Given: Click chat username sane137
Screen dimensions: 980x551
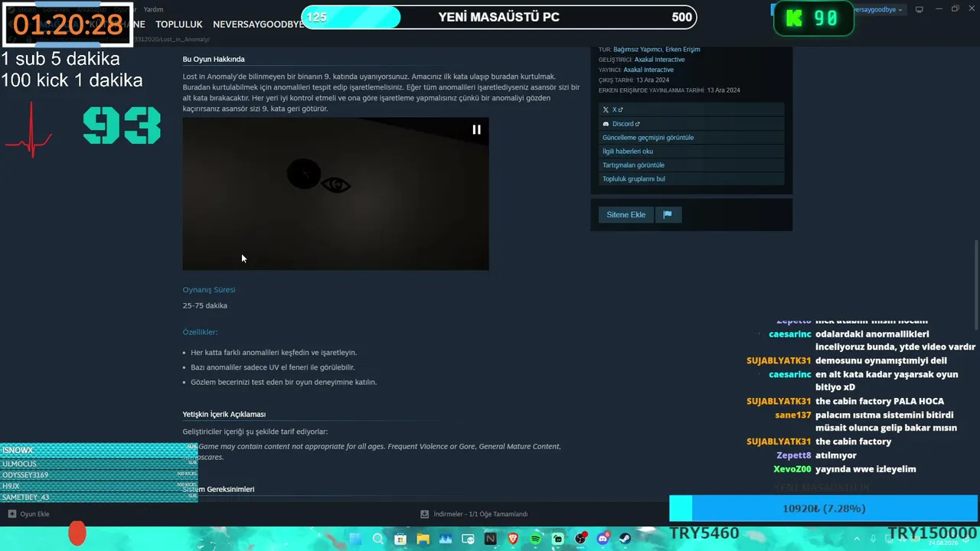Looking at the screenshot, I should point(792,415).
